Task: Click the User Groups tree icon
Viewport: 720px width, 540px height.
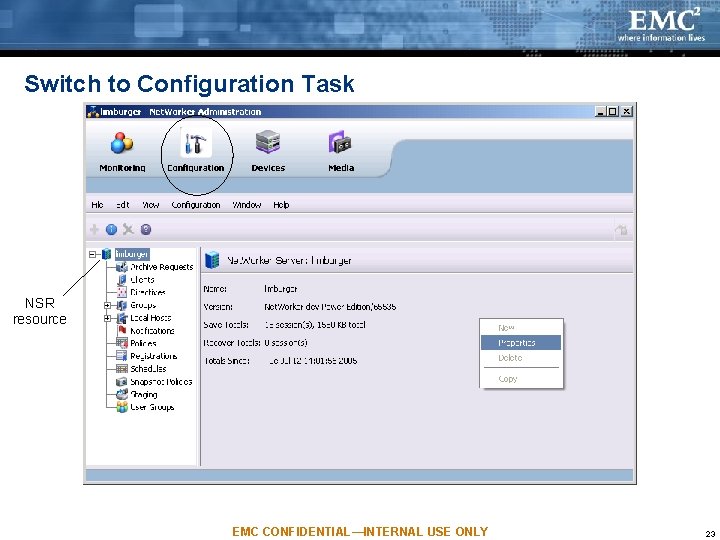Action: click(122, 407)
